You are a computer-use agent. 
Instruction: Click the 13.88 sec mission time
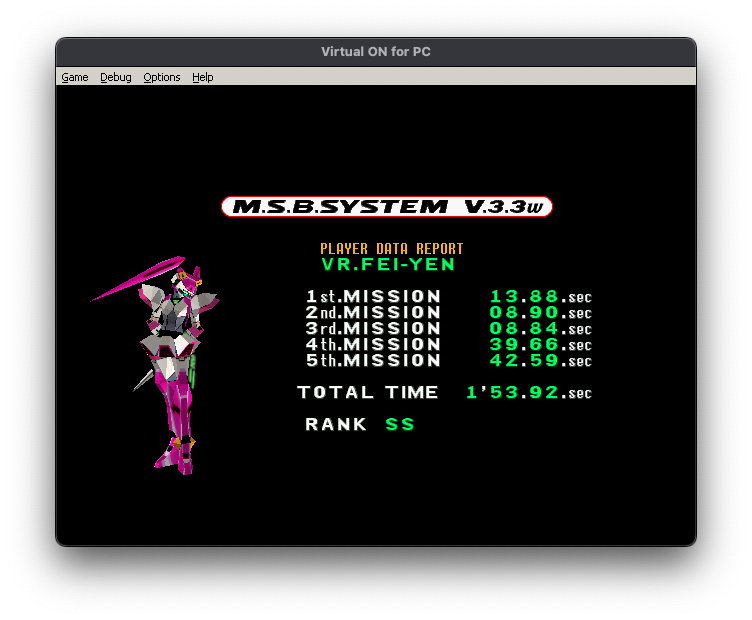[x=540, y=296]
